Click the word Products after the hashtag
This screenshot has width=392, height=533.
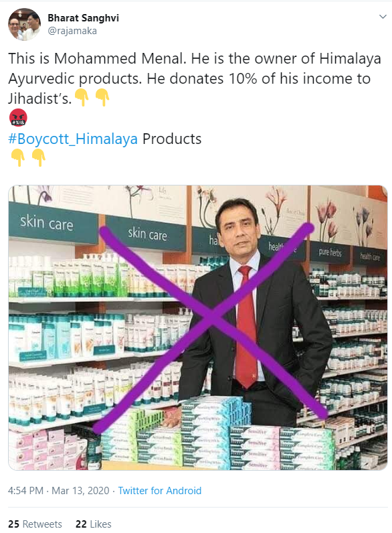172,139
